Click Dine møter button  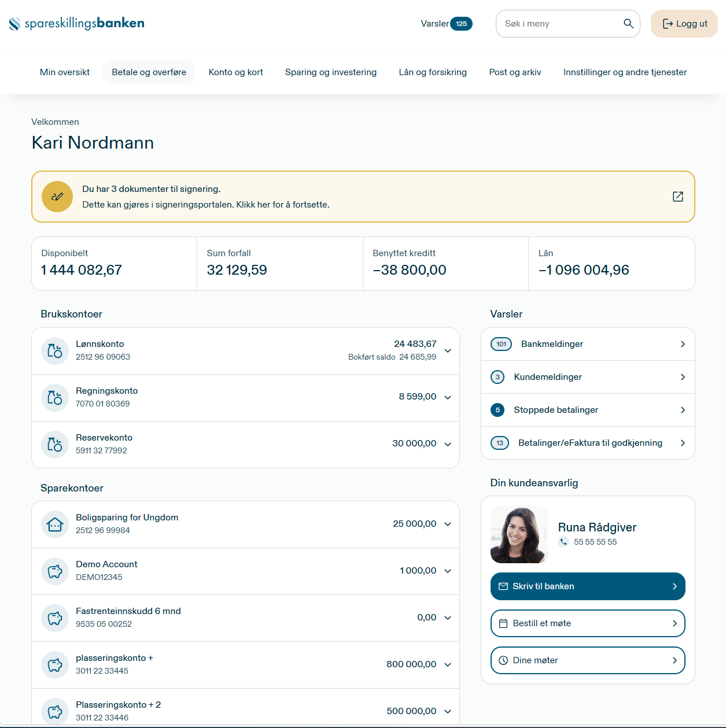click(588, 660)
